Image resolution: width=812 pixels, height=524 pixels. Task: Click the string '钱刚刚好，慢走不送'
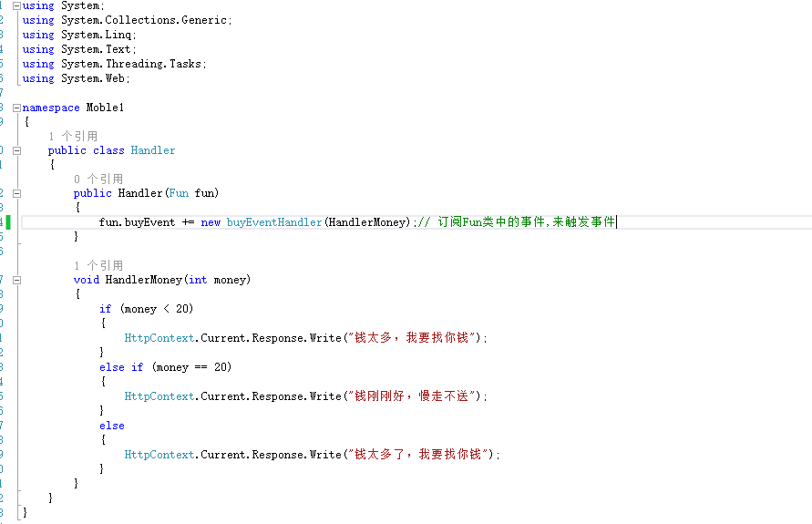(412, 396)
